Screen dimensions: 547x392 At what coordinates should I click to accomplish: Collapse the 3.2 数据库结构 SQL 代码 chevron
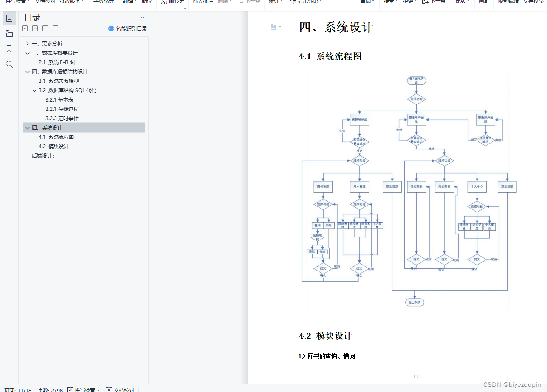34,90
